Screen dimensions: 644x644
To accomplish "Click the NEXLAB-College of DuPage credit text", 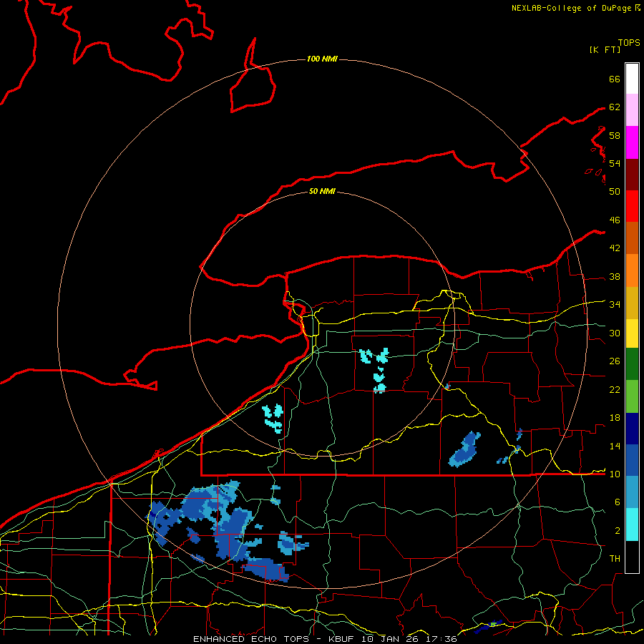I will [x=571, y=8].
